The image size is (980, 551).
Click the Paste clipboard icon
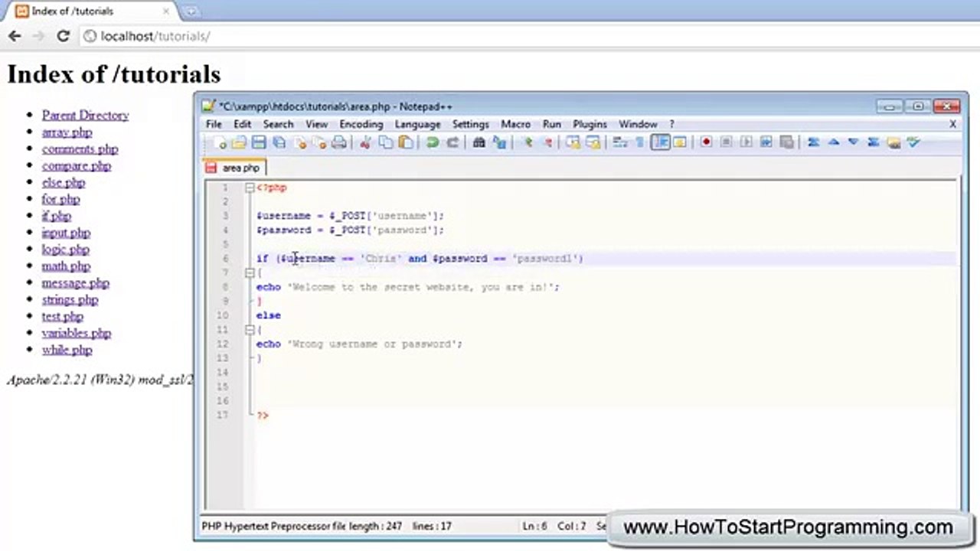(406, 142)
